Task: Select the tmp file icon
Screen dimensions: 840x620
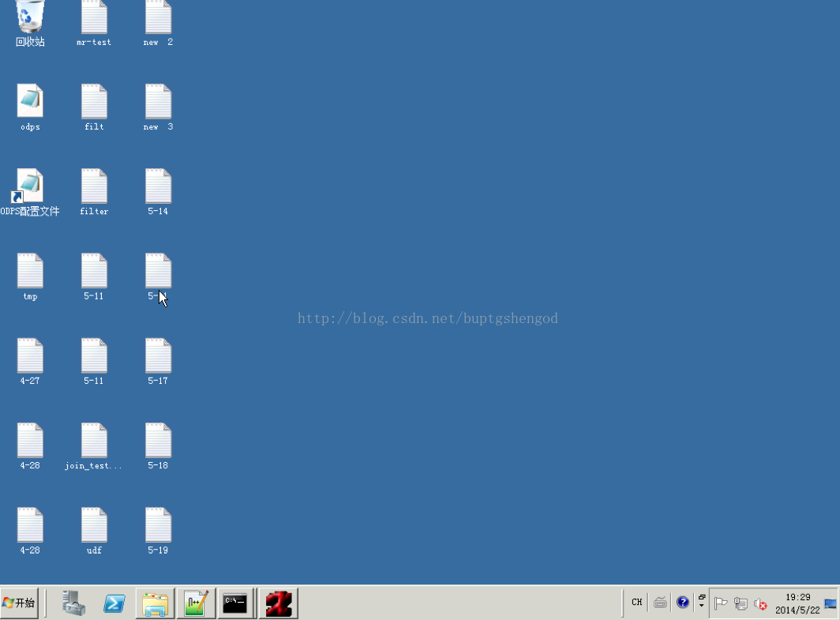Action: click(x=30, y=276)
